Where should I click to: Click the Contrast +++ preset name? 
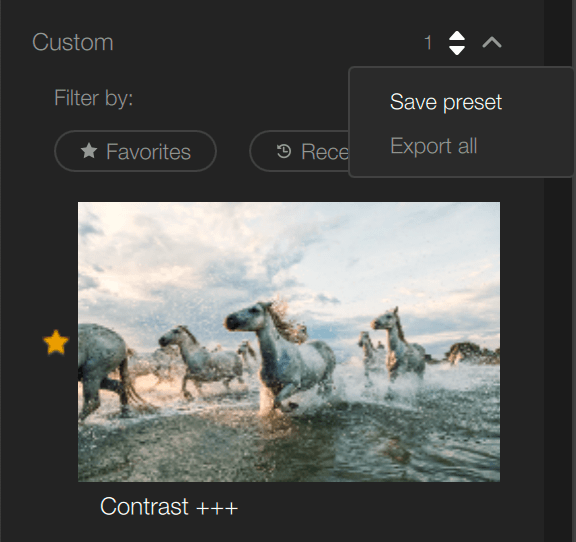[x=169, y=507]
